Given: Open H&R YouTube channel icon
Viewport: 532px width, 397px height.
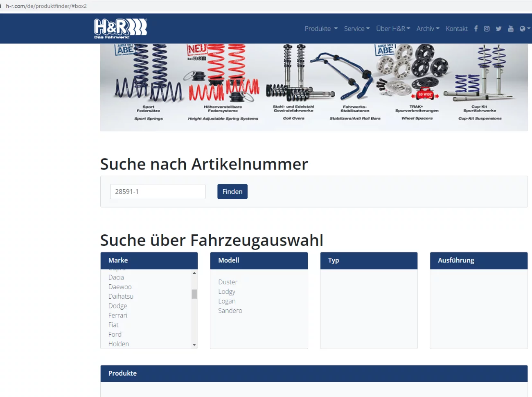Looking at the screenshot, I should (510, 29).
